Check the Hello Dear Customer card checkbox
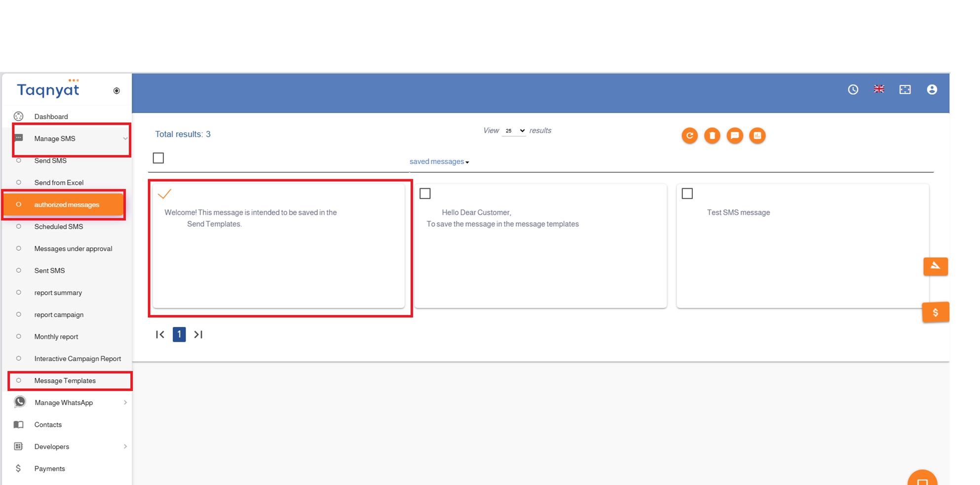This screenshot has height=485, width=980. point(425,194)
